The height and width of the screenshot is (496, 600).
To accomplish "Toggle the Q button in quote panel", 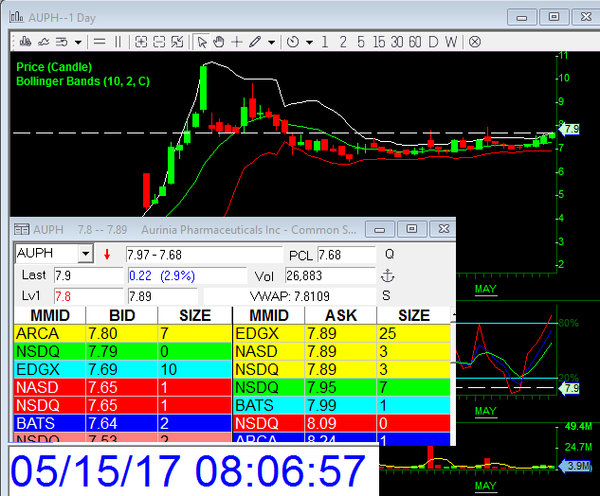I will click(x=389, y=254).
